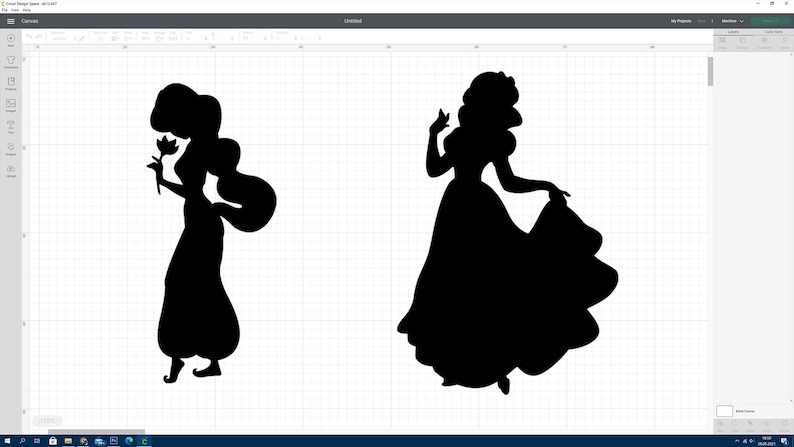
Task: Click the Duplicate icon in Layers panel
Action: (764, 40)
